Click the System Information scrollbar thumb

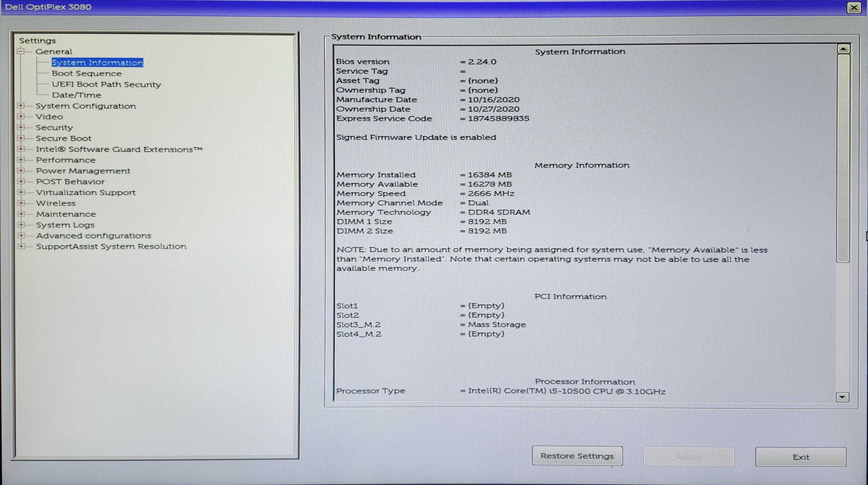click(843, 159)
